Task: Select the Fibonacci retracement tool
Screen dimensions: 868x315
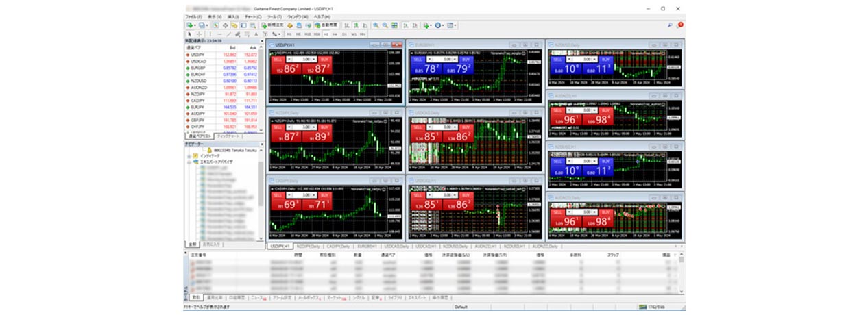Action: click(x=247, y=34)
